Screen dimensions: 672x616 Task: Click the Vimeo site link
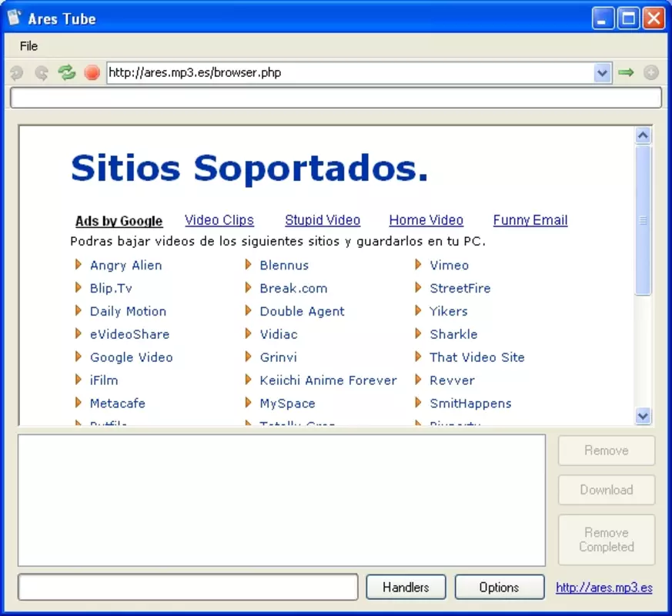tap(449, 266)
